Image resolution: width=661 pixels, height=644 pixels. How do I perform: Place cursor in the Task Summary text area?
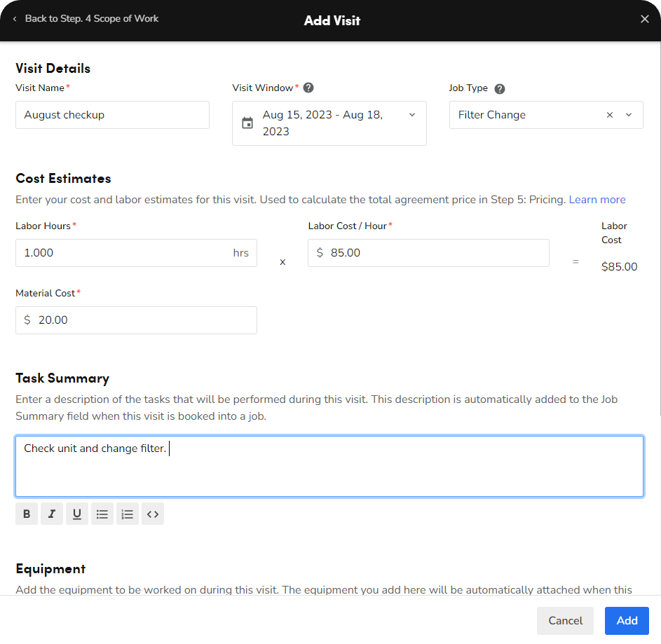(x=329, y=466)
